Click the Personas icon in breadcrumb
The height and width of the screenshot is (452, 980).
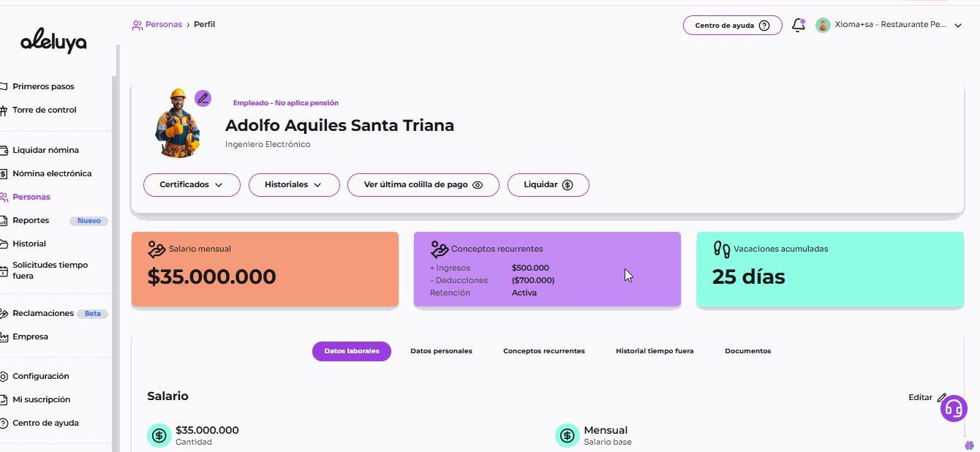(137, 25)
